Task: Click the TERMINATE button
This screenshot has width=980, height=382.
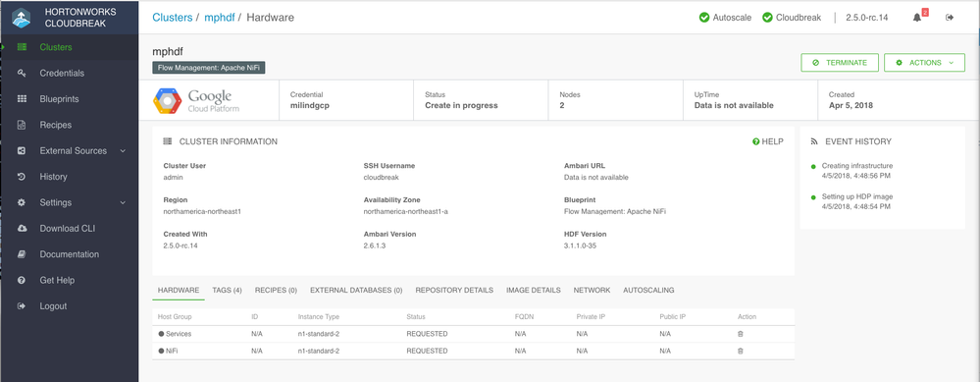Action: click(x=840, y=63)
